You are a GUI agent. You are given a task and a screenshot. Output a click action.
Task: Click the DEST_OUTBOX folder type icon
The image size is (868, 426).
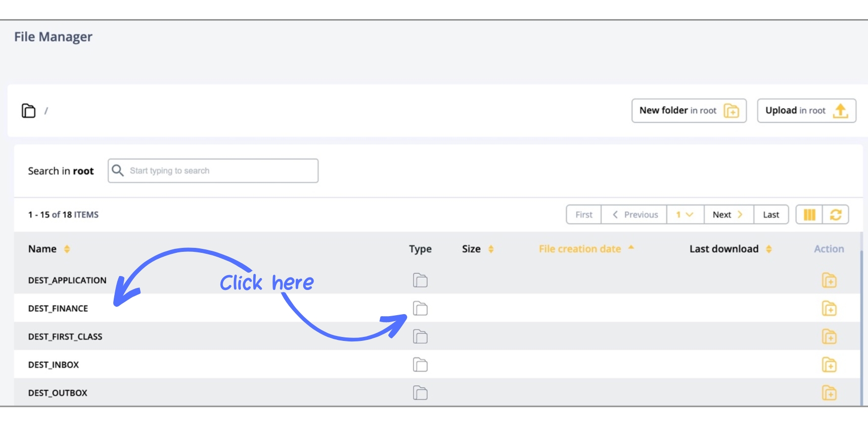pos(420,393)
